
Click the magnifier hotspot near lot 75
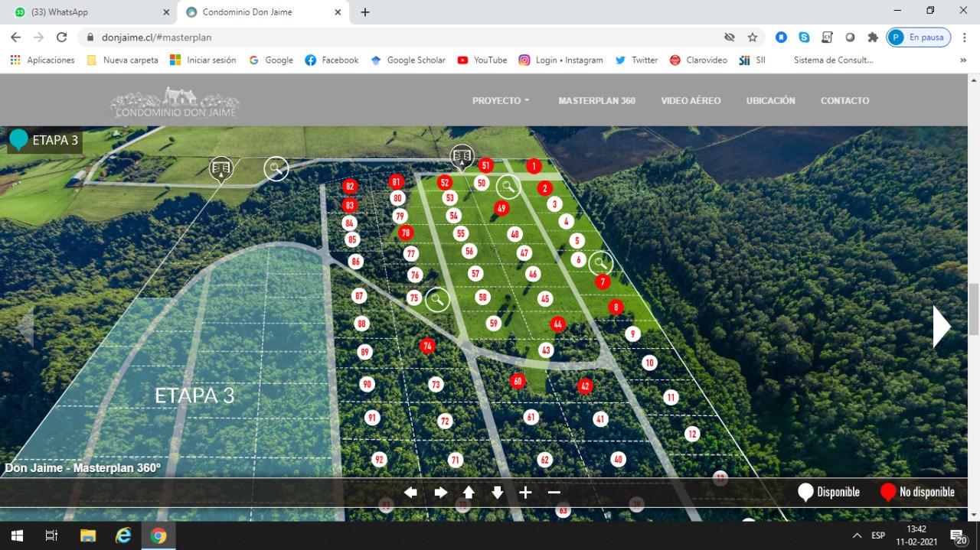click(x=437, y=299)
